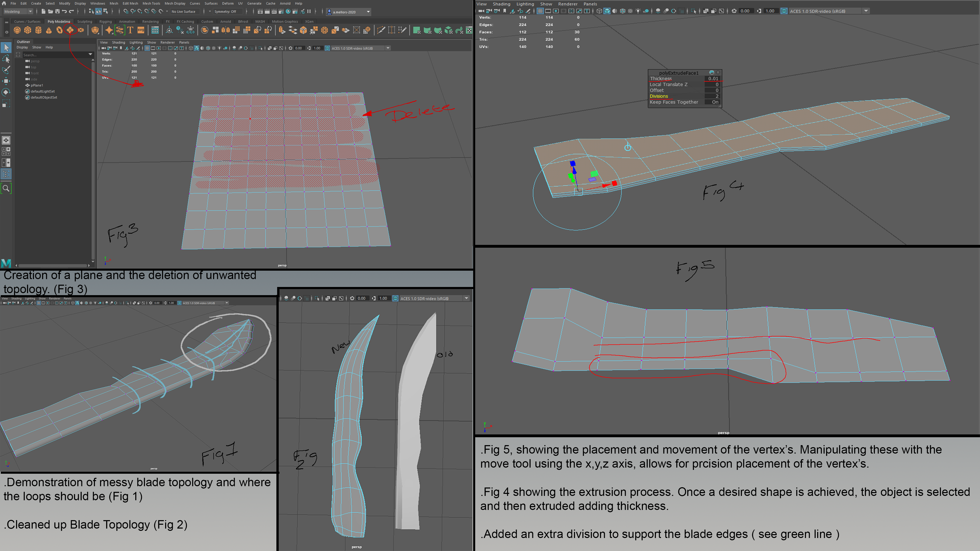Click the save scene icon
Screen dimensions: 980x551
click(x=57, y=11)
